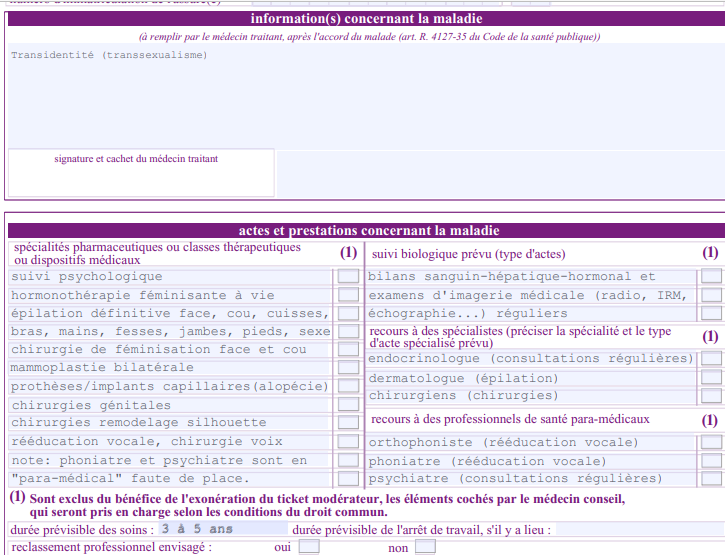Click the 'suivi biologique prévu (type d'actes)' label
The height and width of the screenshot is (555, 725).
(468, 254)
